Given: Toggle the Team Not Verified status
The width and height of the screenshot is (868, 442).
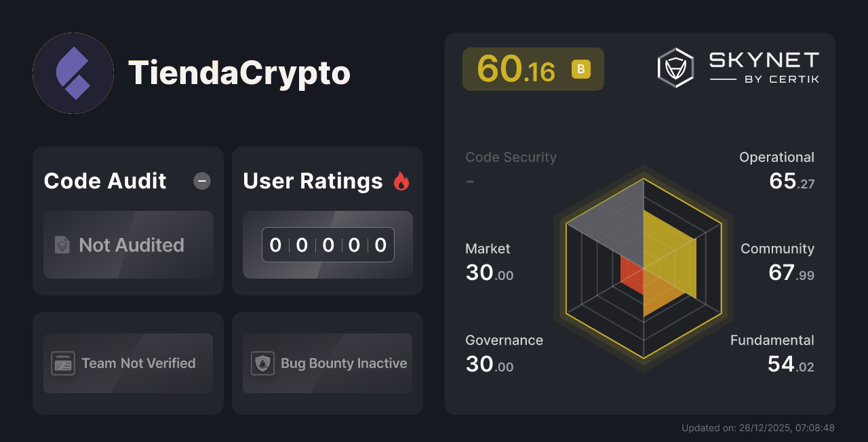Looking at the screenshot, I should click(x=128, y=363).
